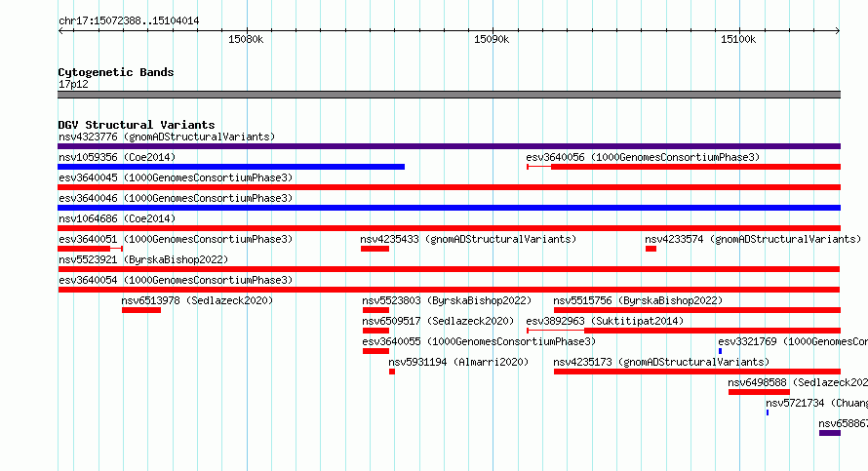
Task: Select the purple nsv4323776 variant bar
Action: click(x=449, y=146)
